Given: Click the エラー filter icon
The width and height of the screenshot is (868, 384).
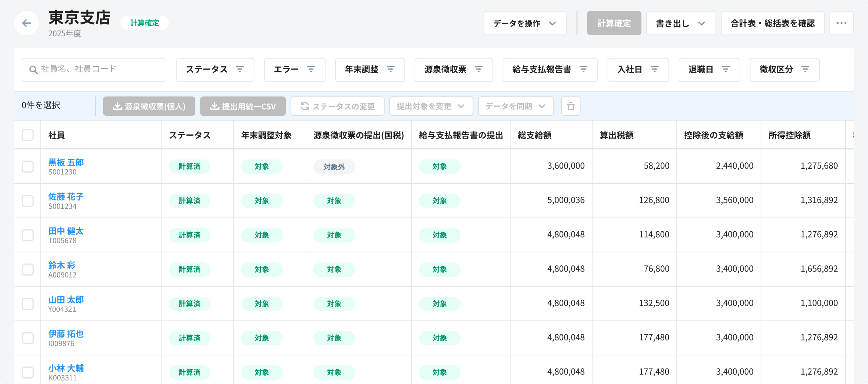Looking at the screenshot, I should click(x=311, y=69).
